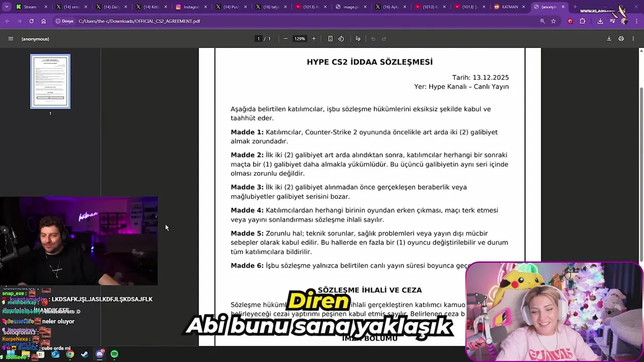Select page 1 thumbnail in sidebar

coord(50,81)
